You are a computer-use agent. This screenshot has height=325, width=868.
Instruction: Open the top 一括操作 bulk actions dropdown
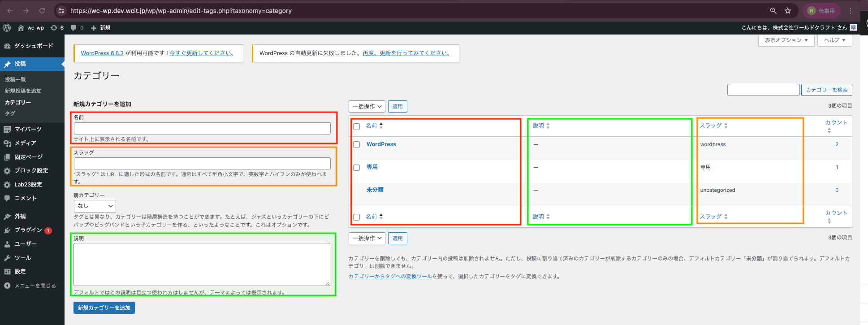click(x=367, y=107)
